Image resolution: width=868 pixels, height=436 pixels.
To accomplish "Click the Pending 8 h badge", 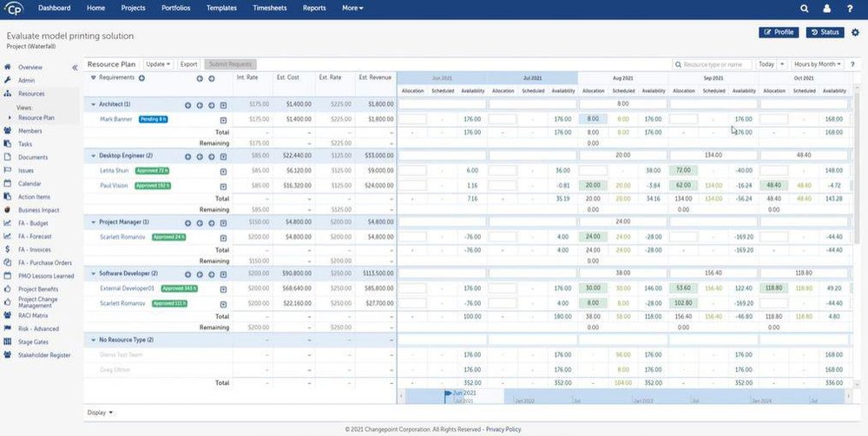I will pyautogui.click(x=154, y=119).
